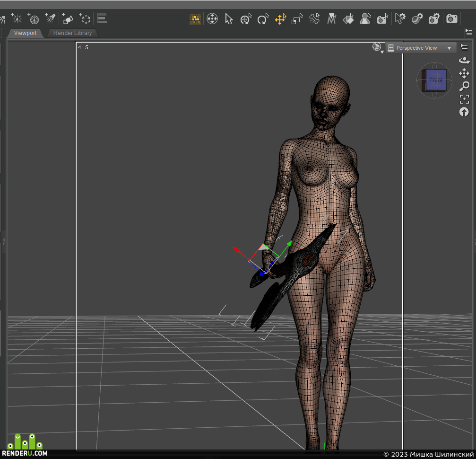Image resolution: width=476 pixels, height=459 pixels.
Task: Activate the ActivePose bone tool
Action: click(314, 19)
